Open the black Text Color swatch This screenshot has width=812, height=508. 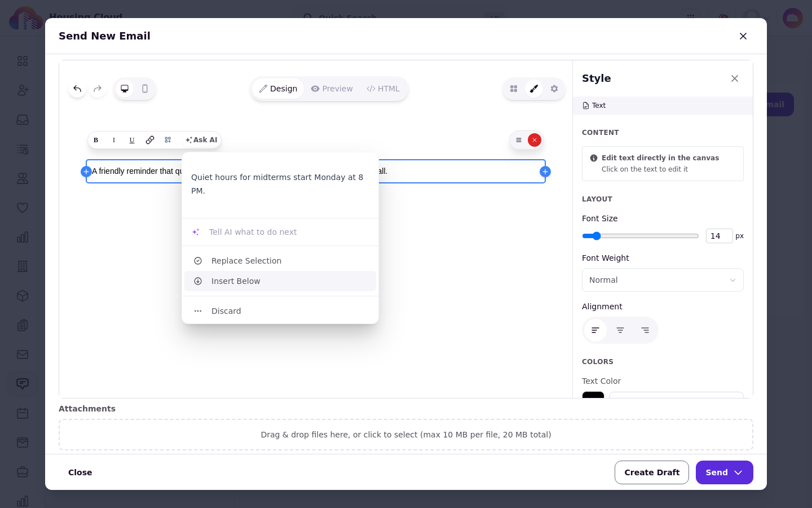coord(593,395)
